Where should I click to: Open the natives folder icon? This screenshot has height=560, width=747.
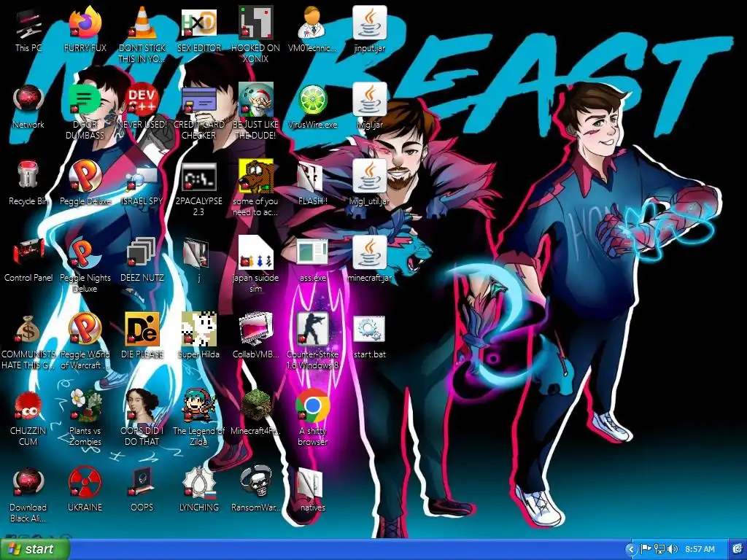point(311,483)
